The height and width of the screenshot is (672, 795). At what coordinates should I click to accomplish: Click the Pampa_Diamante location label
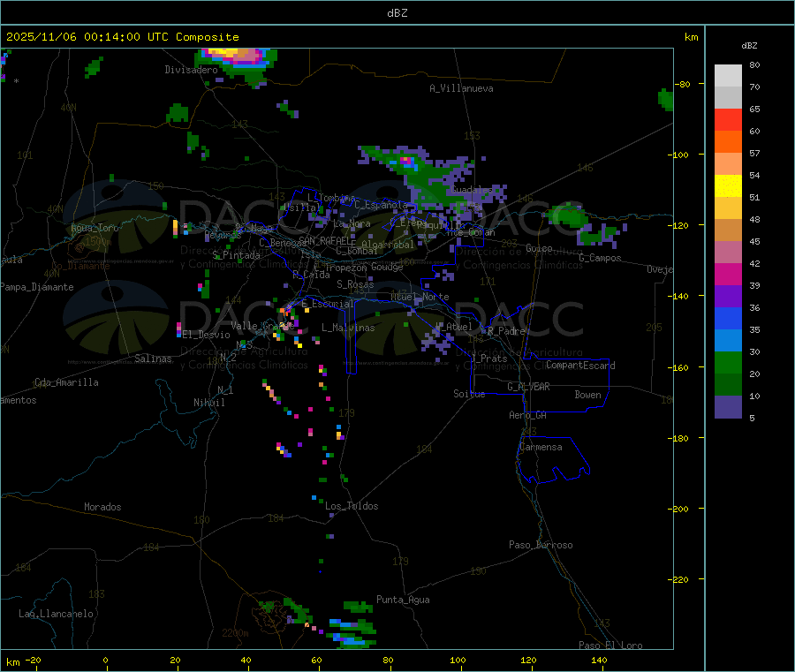36,287
